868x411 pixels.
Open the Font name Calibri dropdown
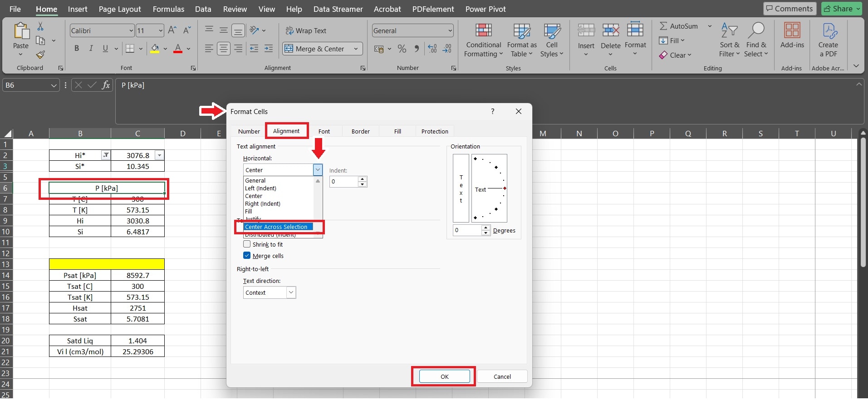[131, 30]
